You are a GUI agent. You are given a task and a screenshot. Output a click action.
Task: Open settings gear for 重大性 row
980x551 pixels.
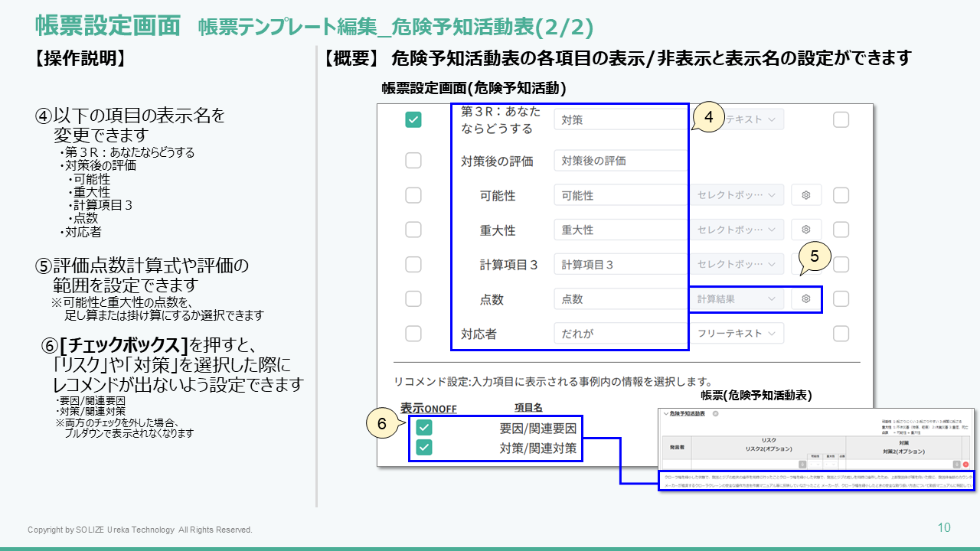pyautogui.click(x=805, y=230)
